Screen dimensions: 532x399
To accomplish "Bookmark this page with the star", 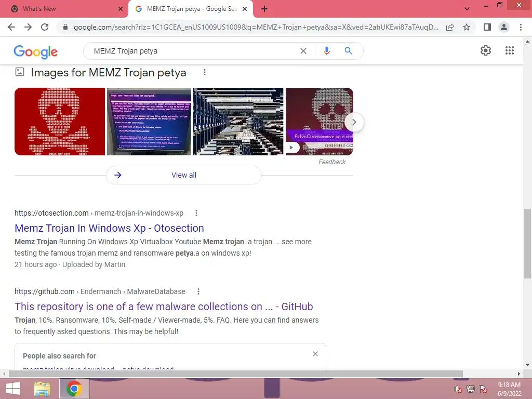I will point(467,27).
